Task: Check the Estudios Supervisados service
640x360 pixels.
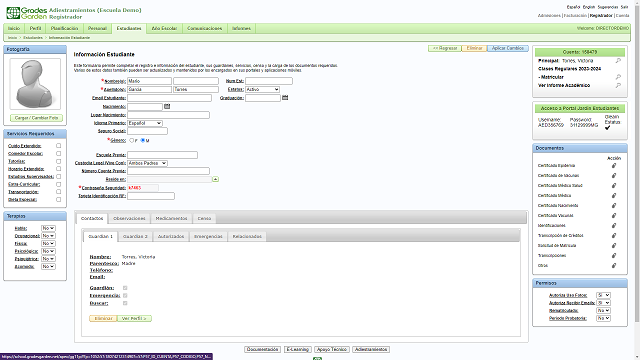Action: 58,176
